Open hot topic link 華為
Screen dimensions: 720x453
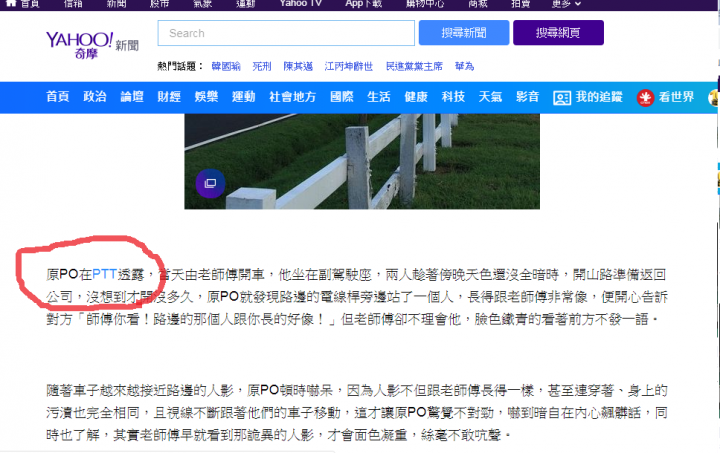coord(464,67)
